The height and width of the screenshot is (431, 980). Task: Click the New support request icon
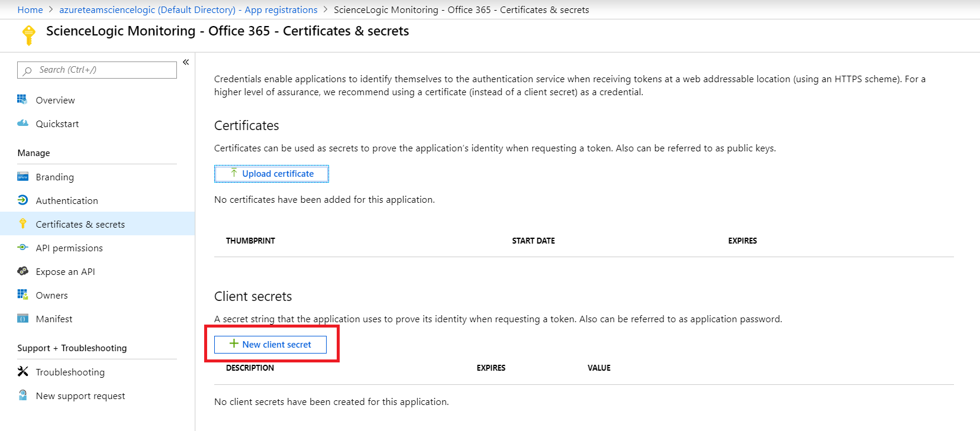click(22, 396)
